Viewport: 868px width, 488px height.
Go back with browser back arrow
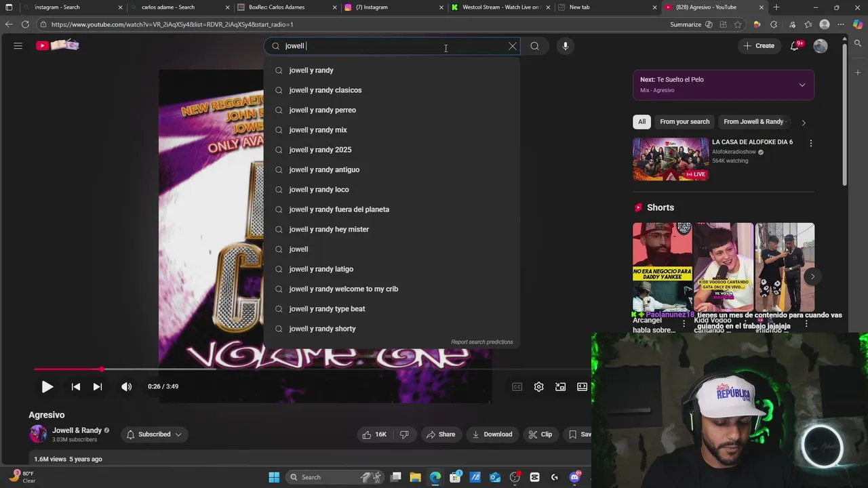(8, 24)
